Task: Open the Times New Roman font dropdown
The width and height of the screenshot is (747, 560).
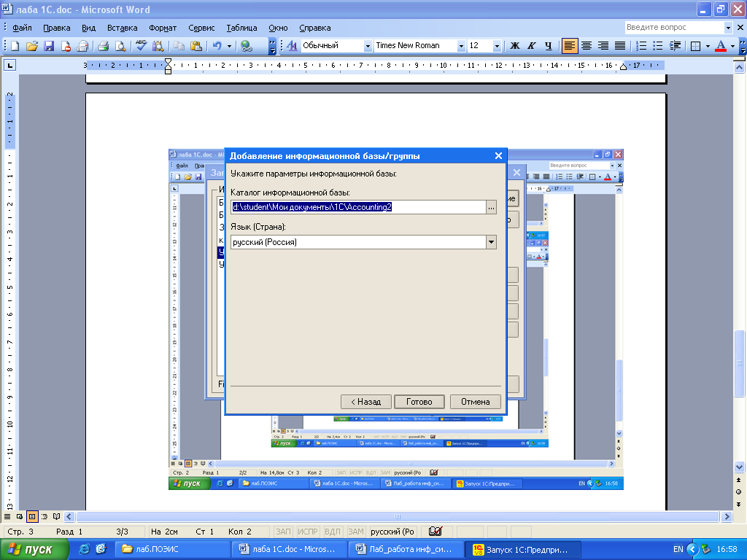Action: click(461, 46)
